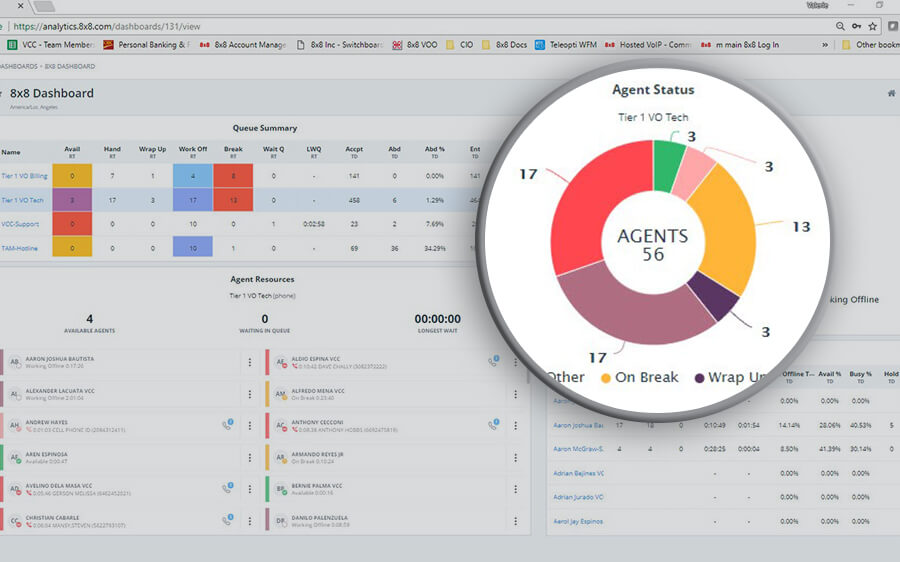The width and height of the screenshot is (900, 562).
Task: Sort by the Abd % column header
Action: 435,152
